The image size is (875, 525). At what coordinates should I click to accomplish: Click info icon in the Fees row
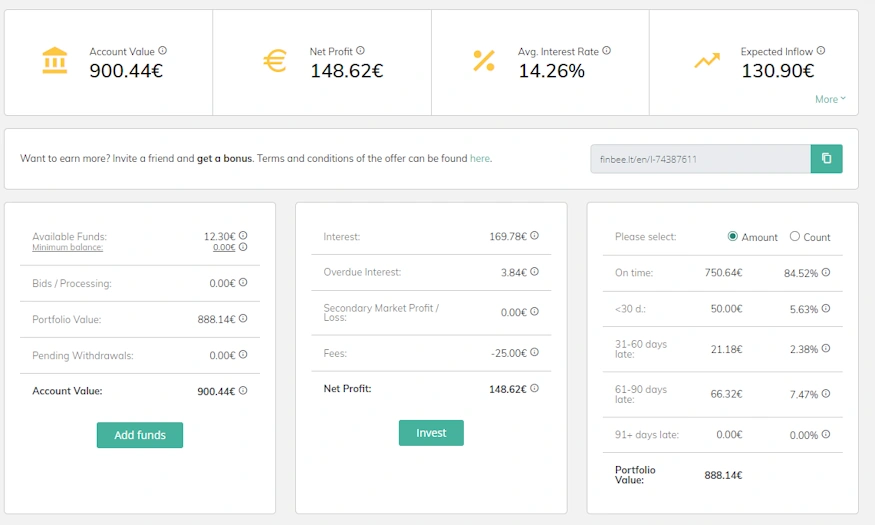pyautogui.click(x=535, y=352)
